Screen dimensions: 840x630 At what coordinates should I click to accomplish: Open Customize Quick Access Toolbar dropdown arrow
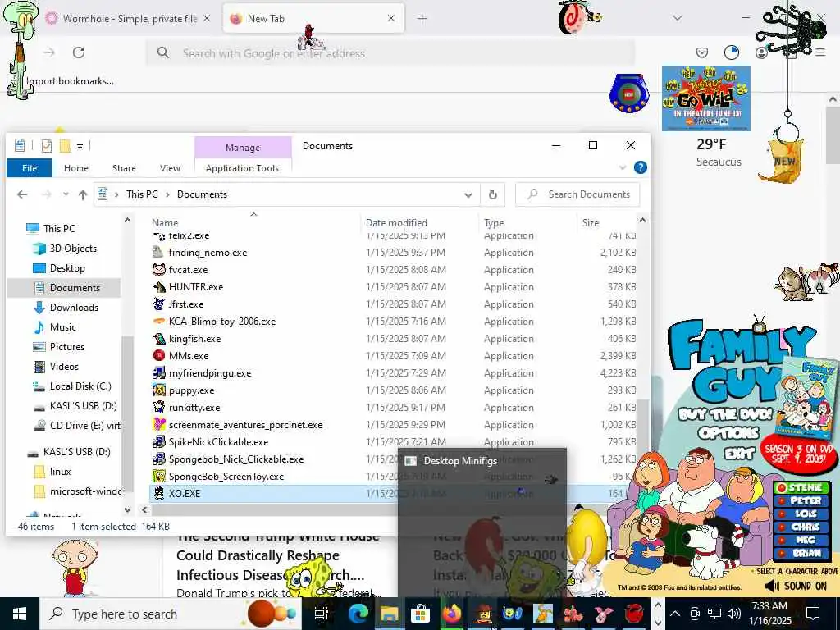(80, 146)
